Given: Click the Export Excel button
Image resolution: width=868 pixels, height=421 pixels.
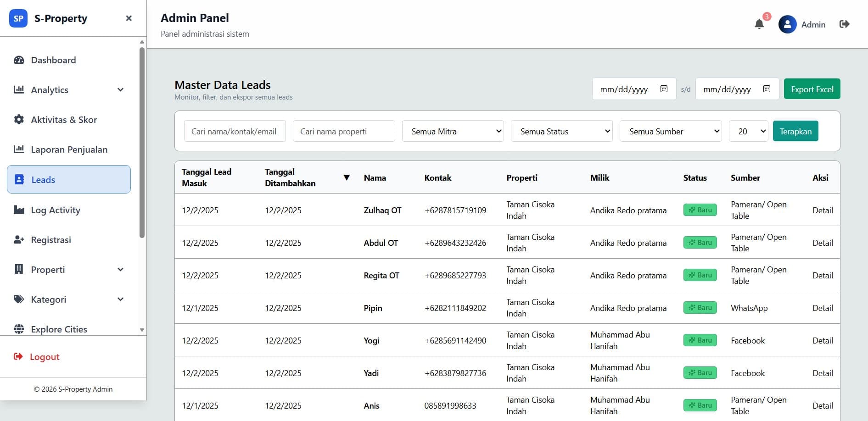Looking at the screenshot, I should [x=812, y=89].
